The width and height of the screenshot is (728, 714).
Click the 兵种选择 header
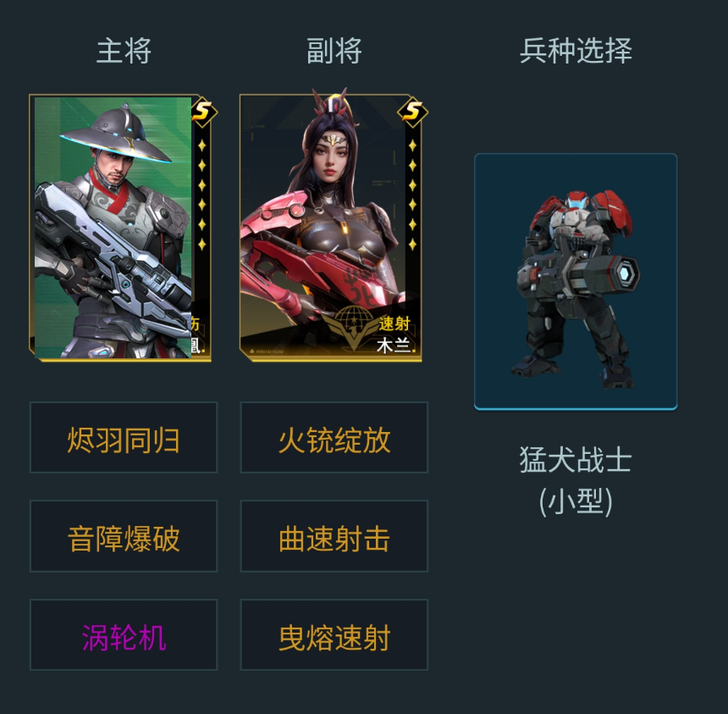tap(576, 51)
